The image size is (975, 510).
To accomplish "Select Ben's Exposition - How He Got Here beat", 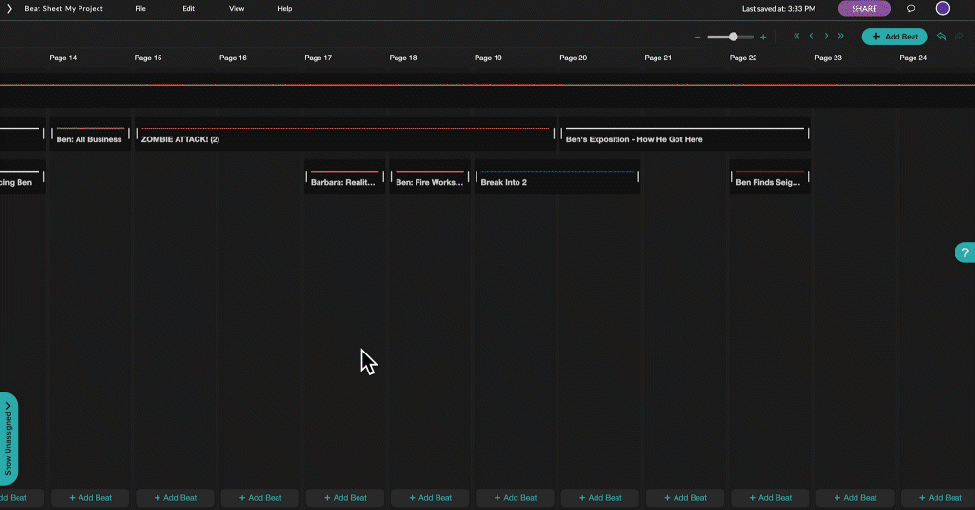I will pyautogui.click(x=685, y=134).
